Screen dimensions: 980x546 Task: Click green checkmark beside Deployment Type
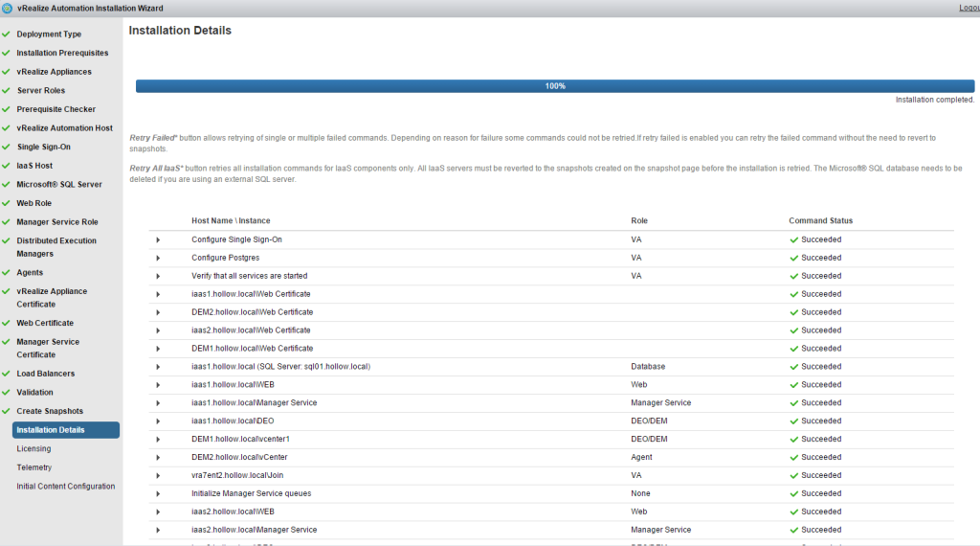[7, 34]
